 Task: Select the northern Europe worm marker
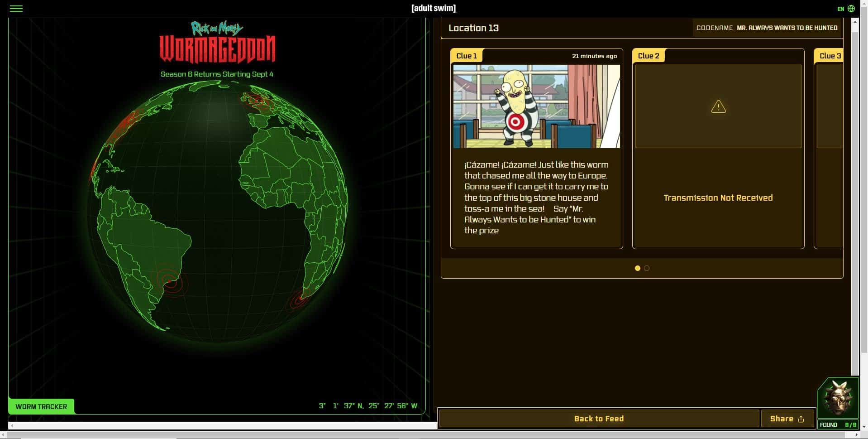point(257,101)
